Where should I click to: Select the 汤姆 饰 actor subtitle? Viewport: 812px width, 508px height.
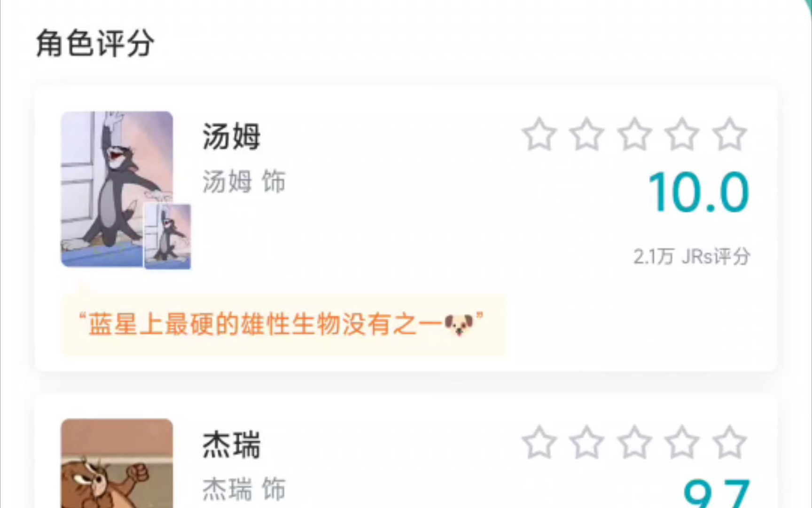(x=244, y=182)
